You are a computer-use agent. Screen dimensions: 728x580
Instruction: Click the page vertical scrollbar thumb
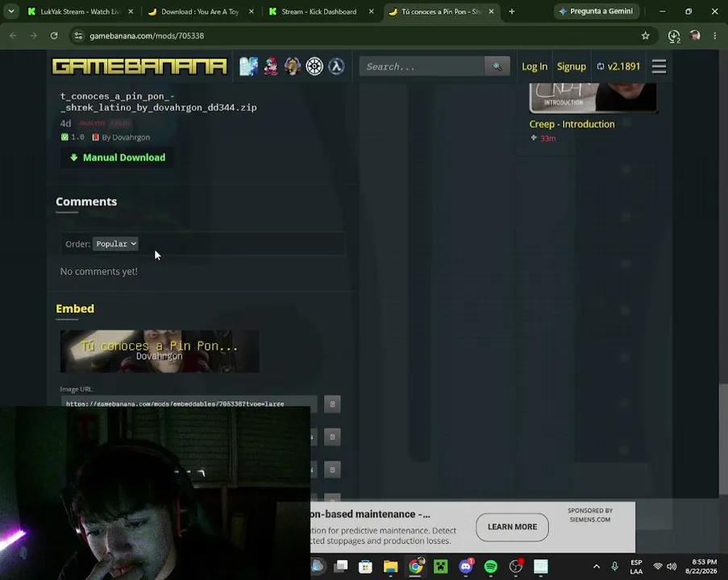tap(723, 440)
